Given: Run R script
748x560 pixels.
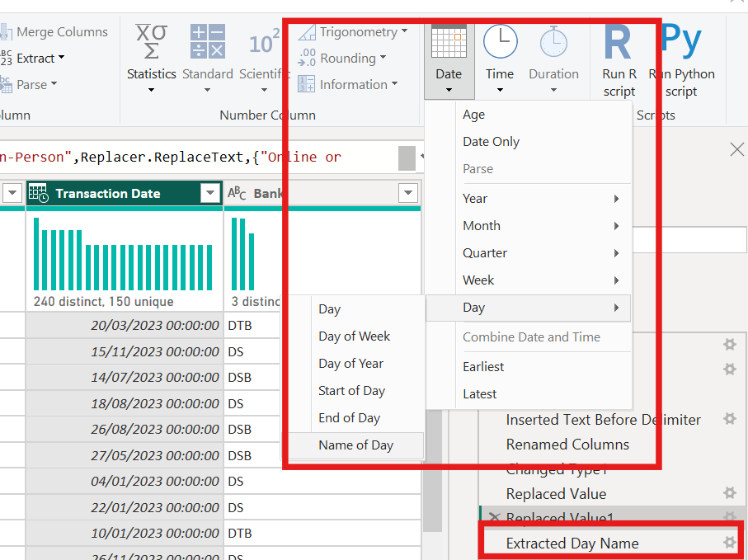Looking at the screenshot, I should [x=619, y=61].
